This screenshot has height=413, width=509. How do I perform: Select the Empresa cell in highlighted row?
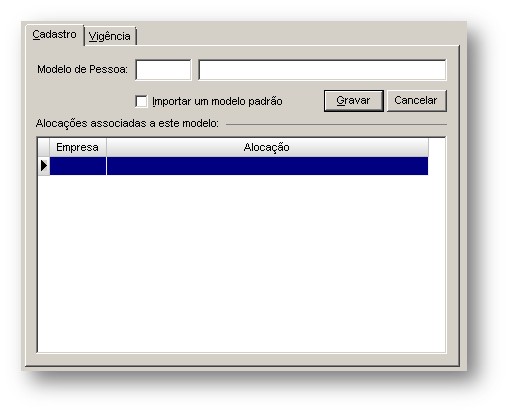[x=78, y=166]
